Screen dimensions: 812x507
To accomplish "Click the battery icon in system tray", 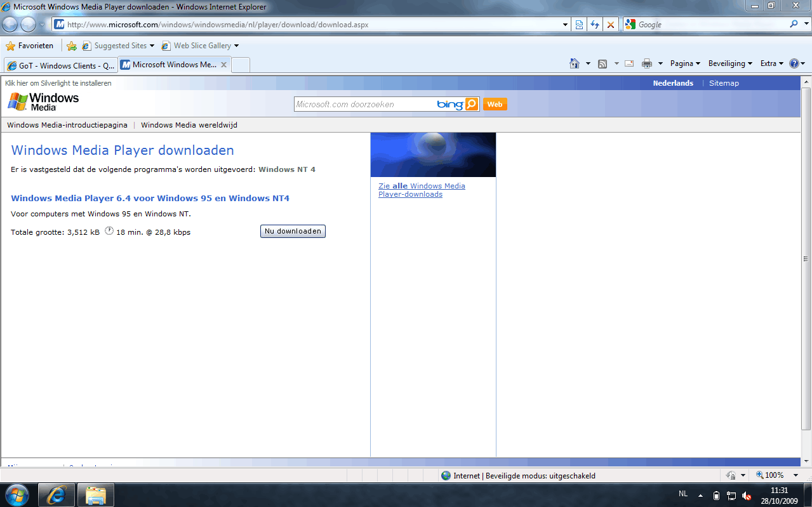I will coord(716,496).
